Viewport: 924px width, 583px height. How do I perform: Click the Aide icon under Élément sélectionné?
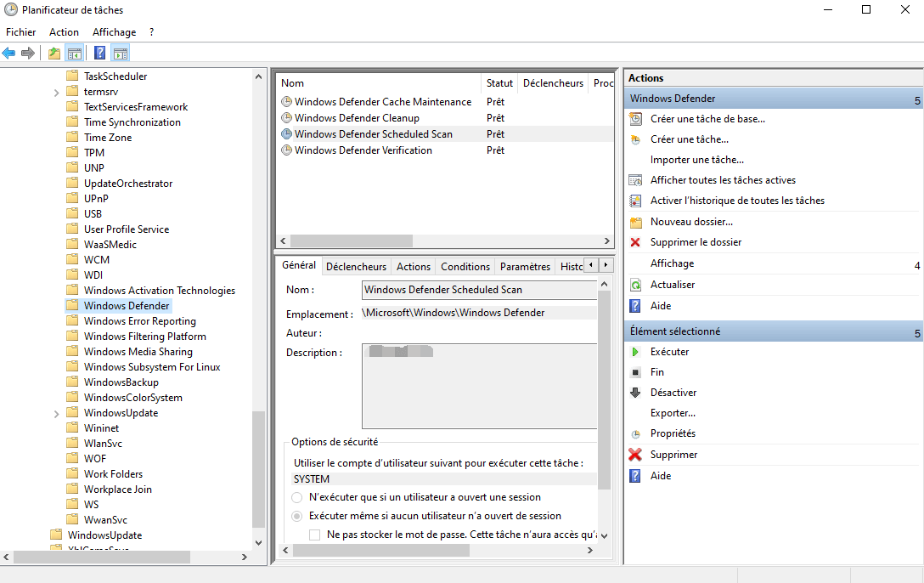point(635,476)
